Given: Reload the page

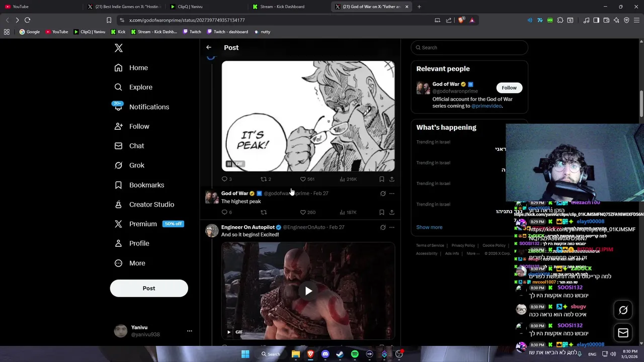Looking at the screenshot, I should 27,20.
